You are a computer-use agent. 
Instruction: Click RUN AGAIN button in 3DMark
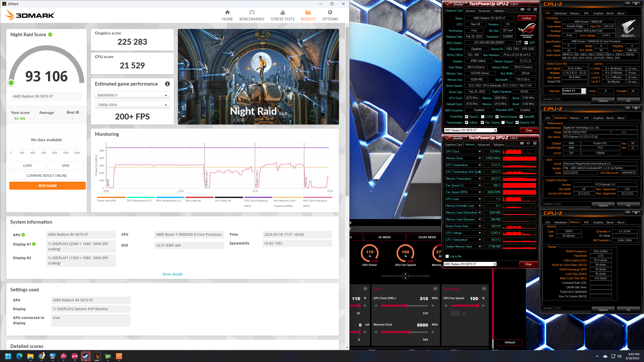(48, 186)
